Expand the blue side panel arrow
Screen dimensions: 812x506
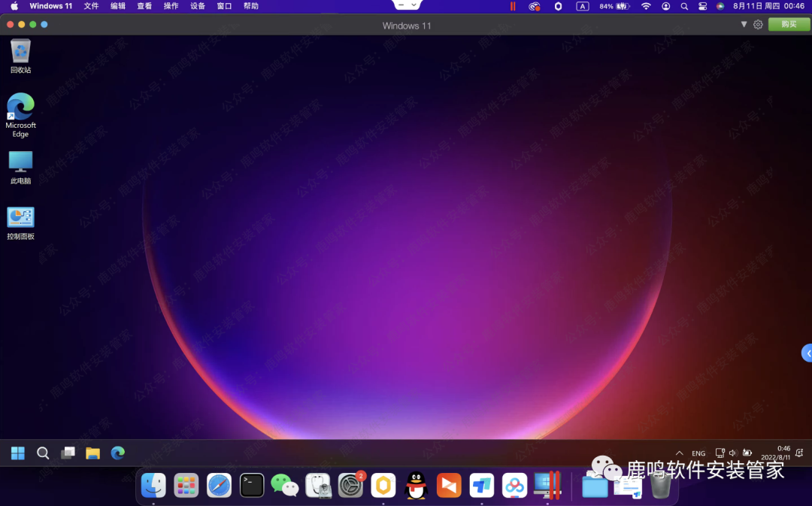click(807, 353)
